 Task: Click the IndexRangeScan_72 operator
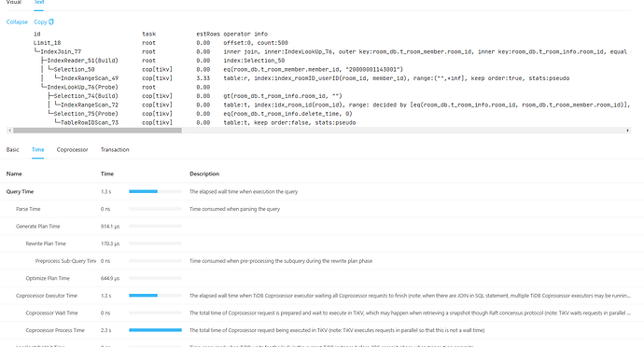90,104
